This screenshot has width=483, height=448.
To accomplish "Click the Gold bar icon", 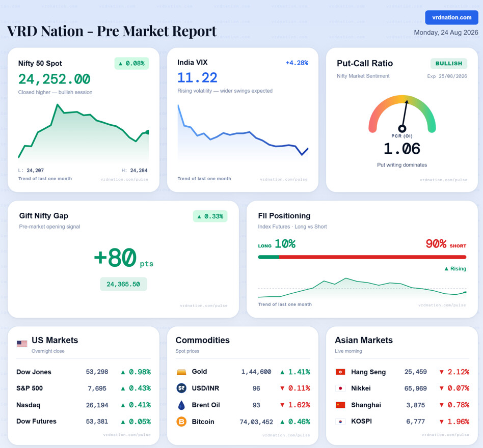I will (x=181, y=372).
